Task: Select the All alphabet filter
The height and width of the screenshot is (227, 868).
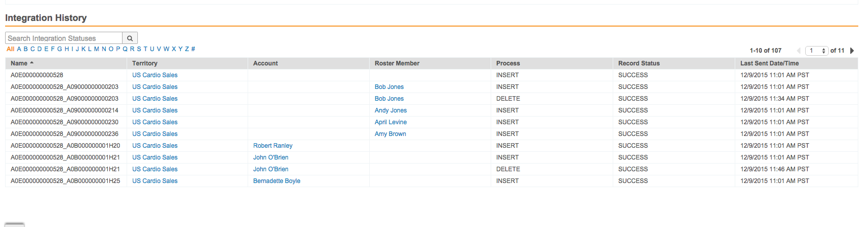Action: pos(10,49)
